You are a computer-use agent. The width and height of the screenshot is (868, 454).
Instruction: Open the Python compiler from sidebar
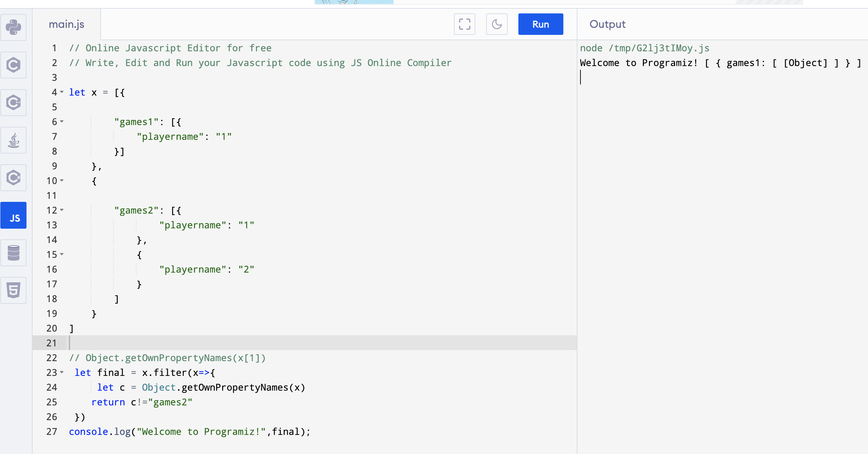point(13,27)
